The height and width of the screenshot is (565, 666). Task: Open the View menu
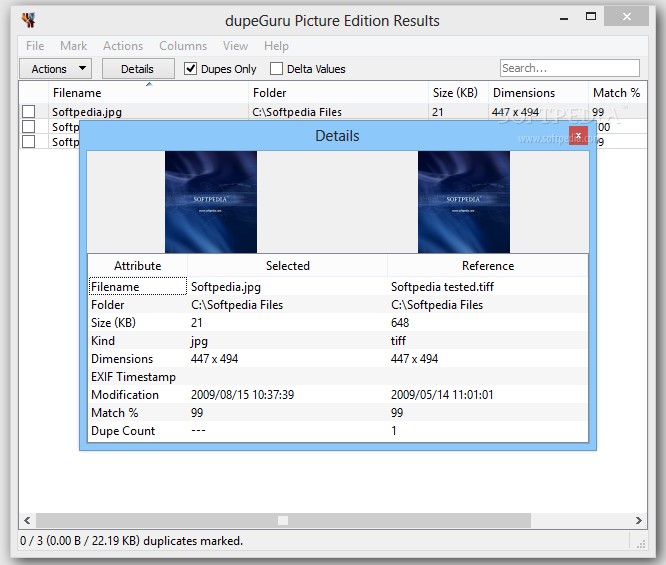click(235, 45)
